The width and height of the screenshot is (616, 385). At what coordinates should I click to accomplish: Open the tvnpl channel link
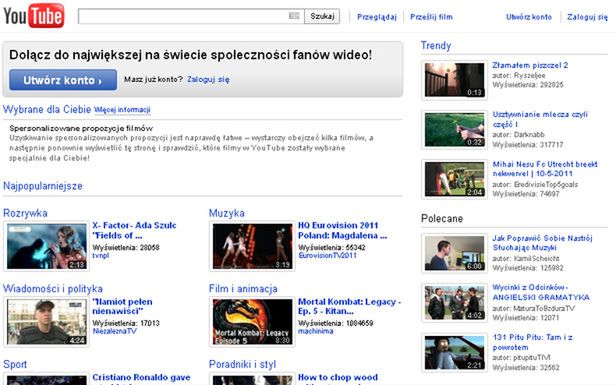pyautogui.click(x=101, y=255)
